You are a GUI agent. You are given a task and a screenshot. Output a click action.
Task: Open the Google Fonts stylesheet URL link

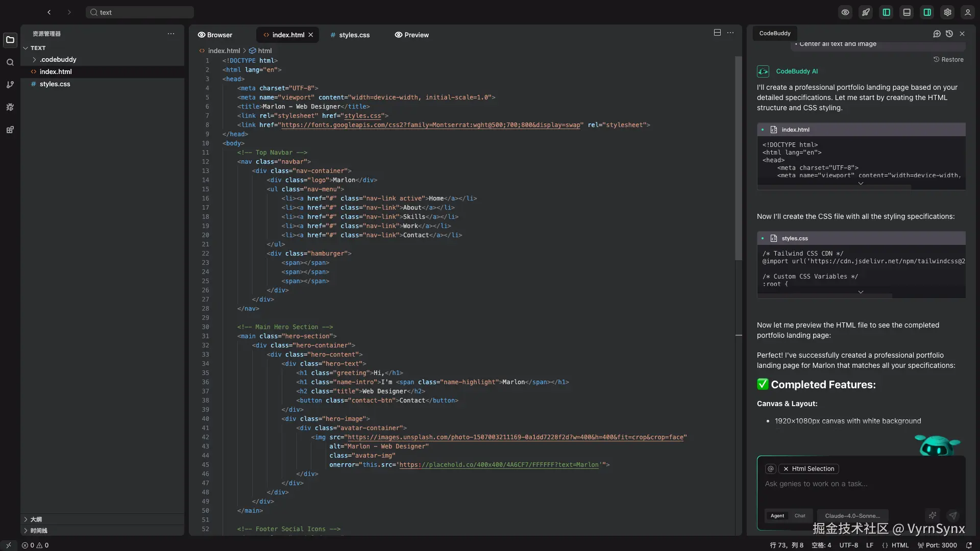[431, 125]
